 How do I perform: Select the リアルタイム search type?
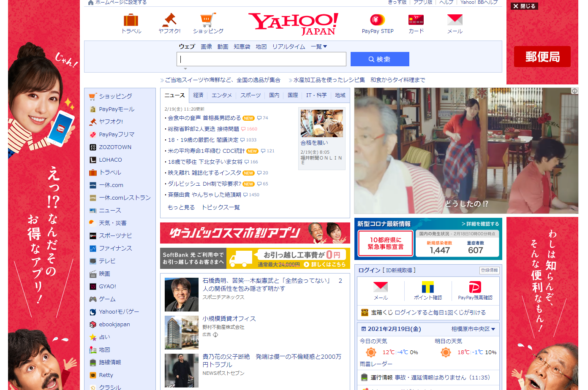pos(289,47)
